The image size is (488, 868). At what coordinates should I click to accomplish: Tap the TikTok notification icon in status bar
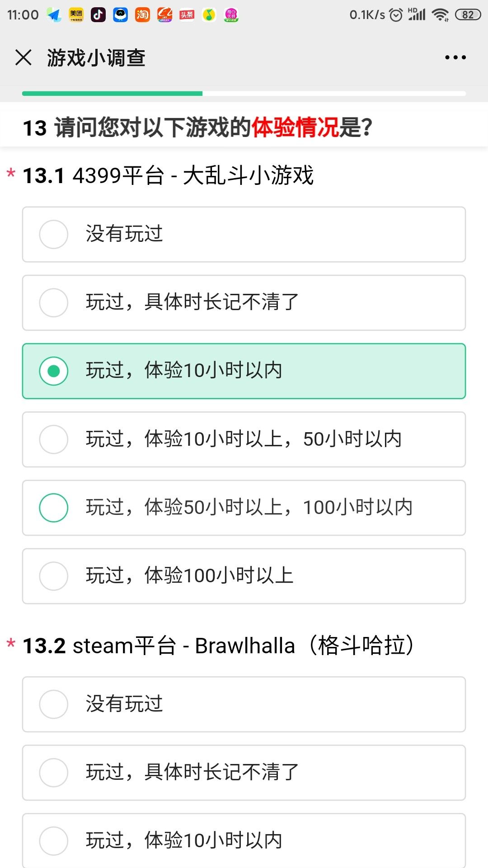[x=98, y=15]
